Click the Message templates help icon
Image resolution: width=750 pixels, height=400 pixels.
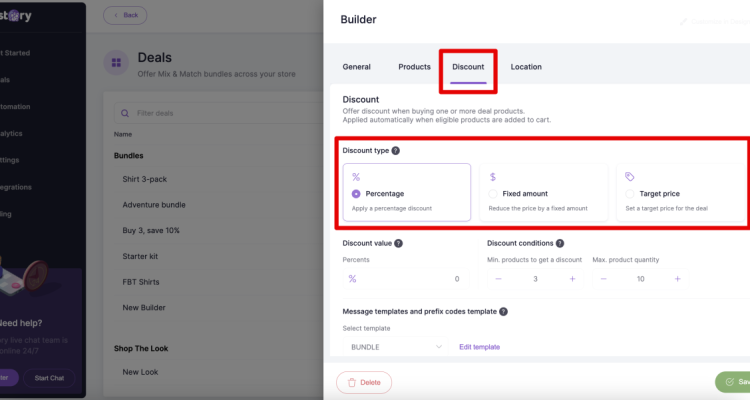[x=503, y=311]
